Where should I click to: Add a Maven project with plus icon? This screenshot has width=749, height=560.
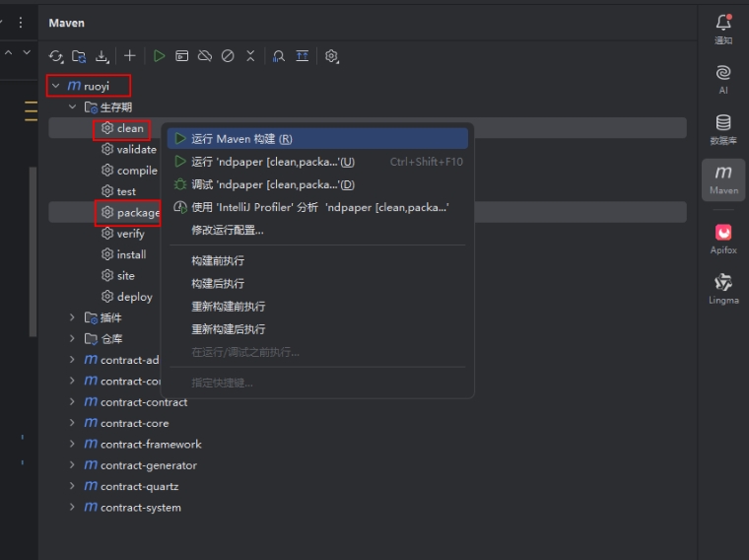click(x=129, y=56)
